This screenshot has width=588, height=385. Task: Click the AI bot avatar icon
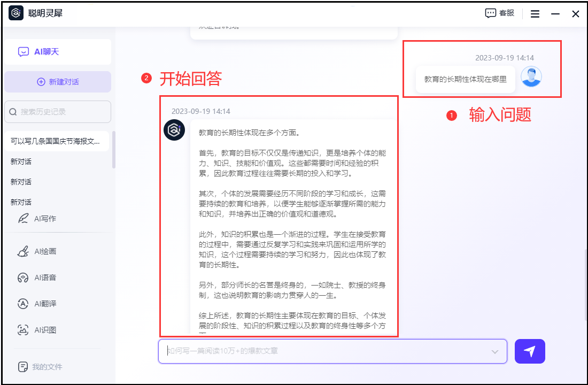[x=174, y=130]
